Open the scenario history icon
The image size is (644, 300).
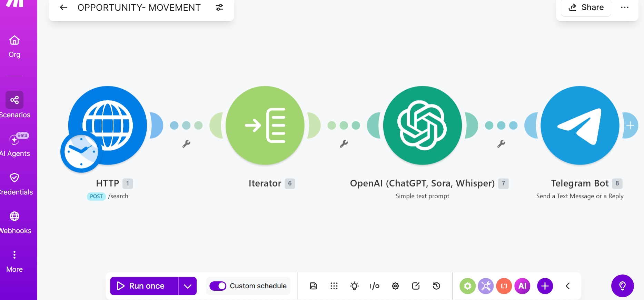pyautogui.click(x=436, y=286)
